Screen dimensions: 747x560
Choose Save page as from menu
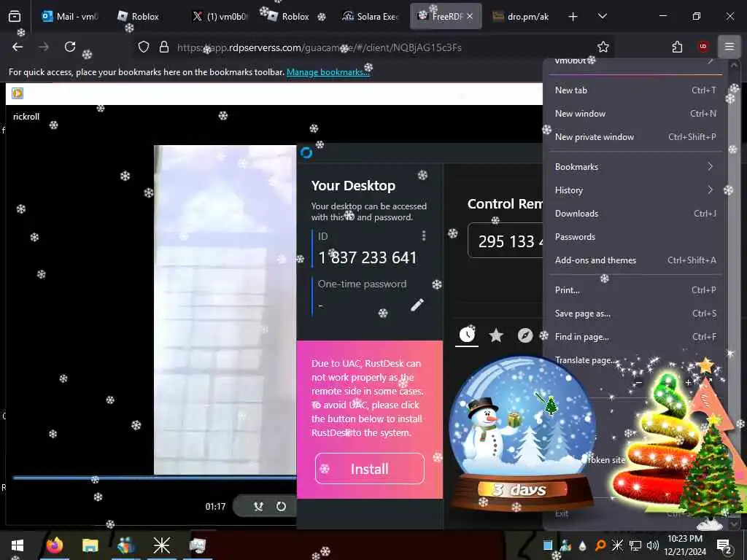(x=635, y=314)
